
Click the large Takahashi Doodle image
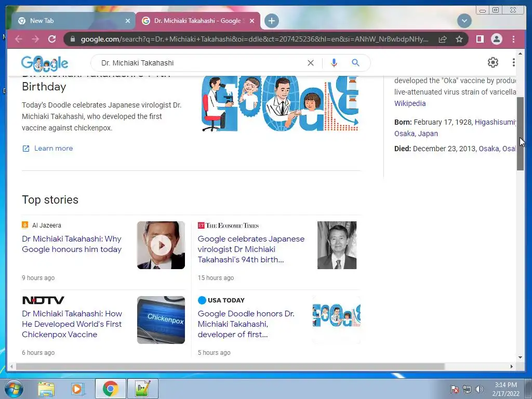click(280, 103)
